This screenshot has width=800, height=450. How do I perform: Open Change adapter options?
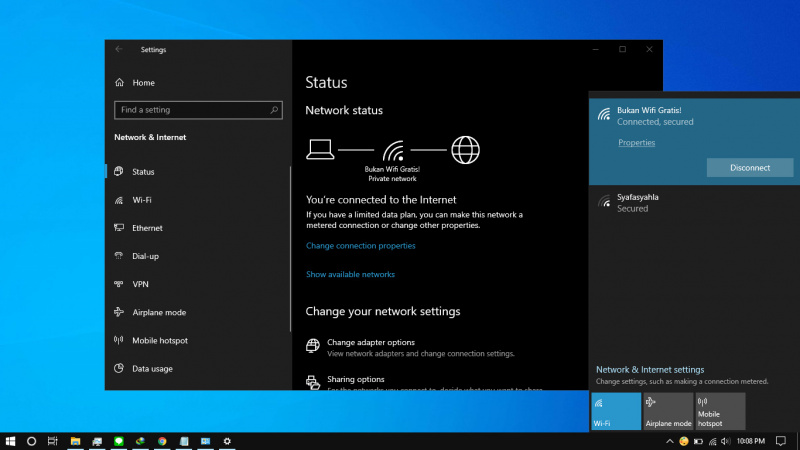[410, 347]
